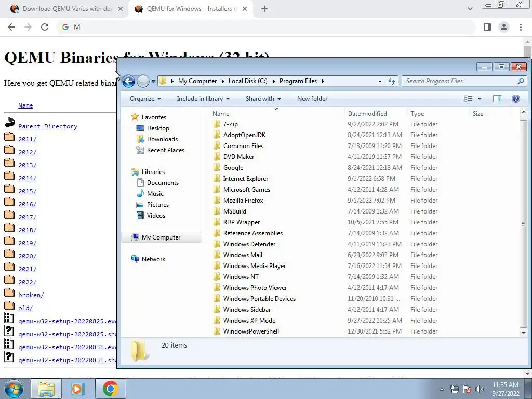
Task: Expand the arrow after Program Files breadcrumb
Action: coord(323,81)
